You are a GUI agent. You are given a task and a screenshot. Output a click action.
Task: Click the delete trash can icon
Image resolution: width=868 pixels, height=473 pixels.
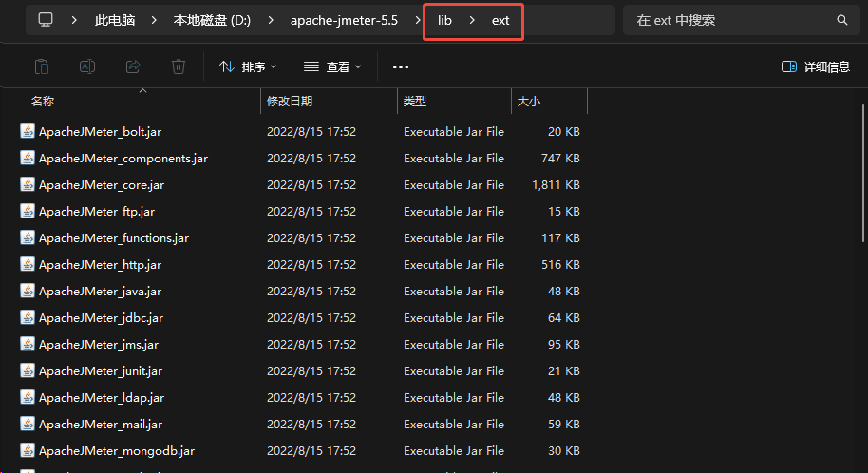179,67
